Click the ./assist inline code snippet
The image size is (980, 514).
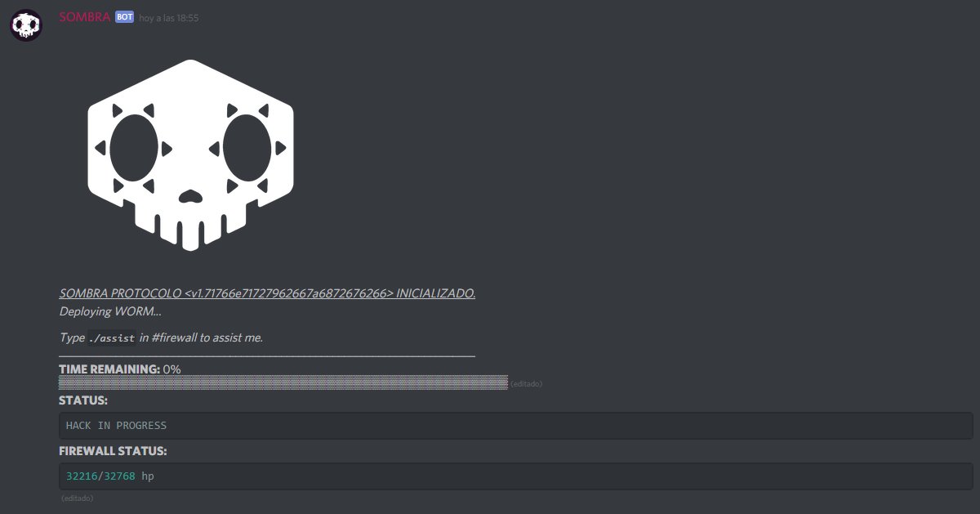coord(112,337)
